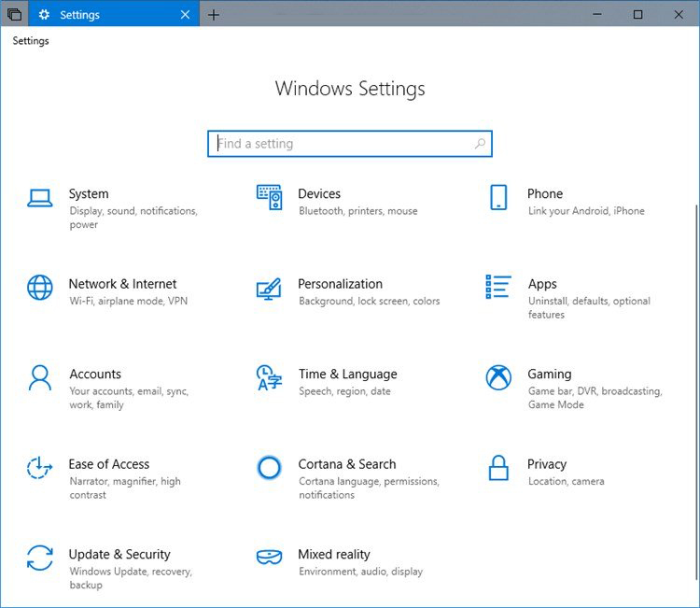Click 'Background, lock screen, colors' text

pyautogui.click(x=370, y=301)
